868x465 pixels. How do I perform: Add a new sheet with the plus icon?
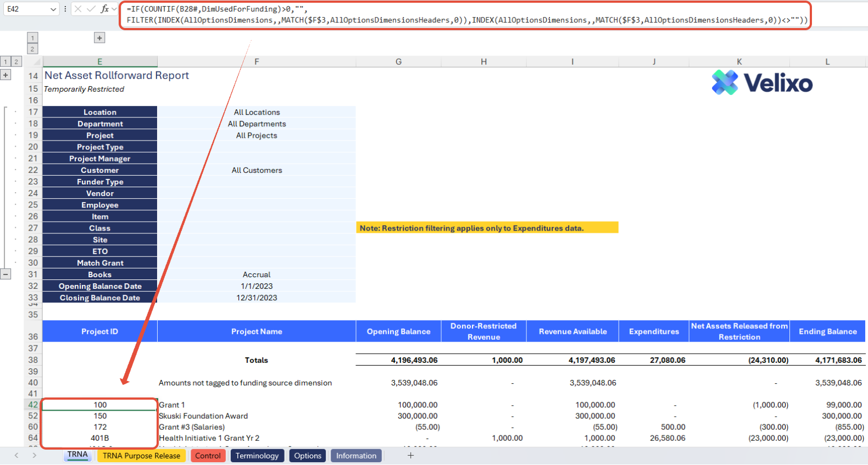click(410, 456)
